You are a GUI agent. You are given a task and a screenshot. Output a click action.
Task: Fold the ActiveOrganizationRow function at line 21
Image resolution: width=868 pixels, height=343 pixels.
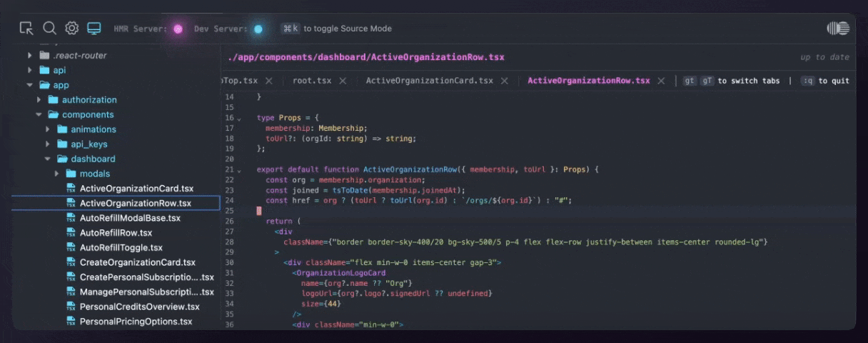(239, 171)
